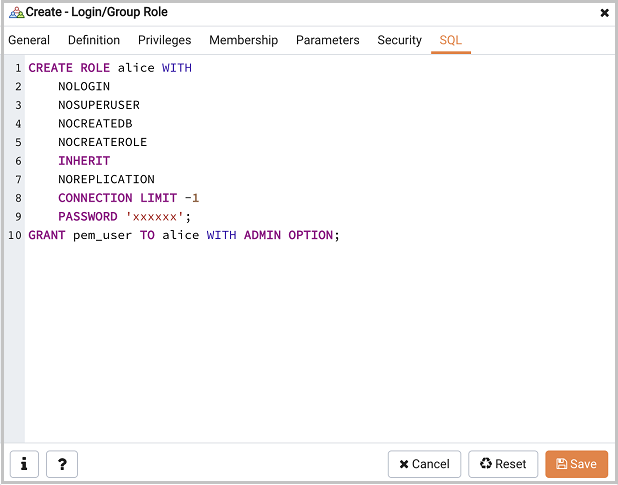Click the INHERIT keyword
Viewport: 618px width, 485px height.
tap(84, 161)
